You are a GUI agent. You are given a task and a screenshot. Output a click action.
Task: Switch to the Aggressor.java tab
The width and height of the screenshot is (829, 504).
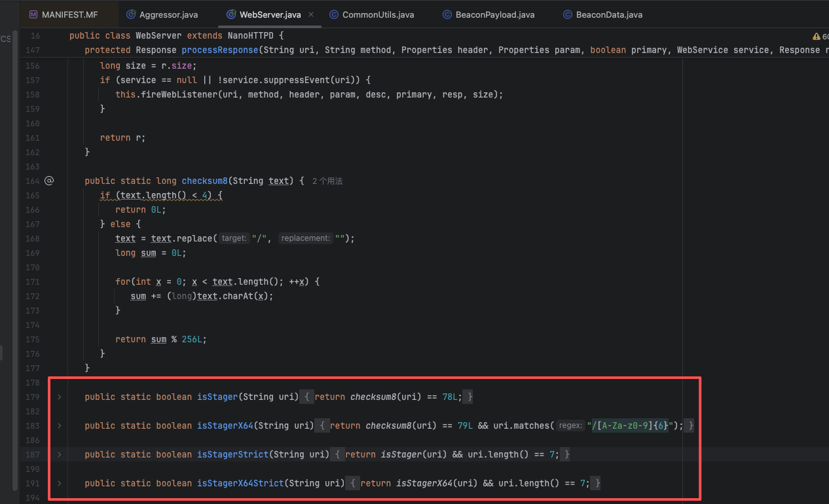click(x=168, y=14)
